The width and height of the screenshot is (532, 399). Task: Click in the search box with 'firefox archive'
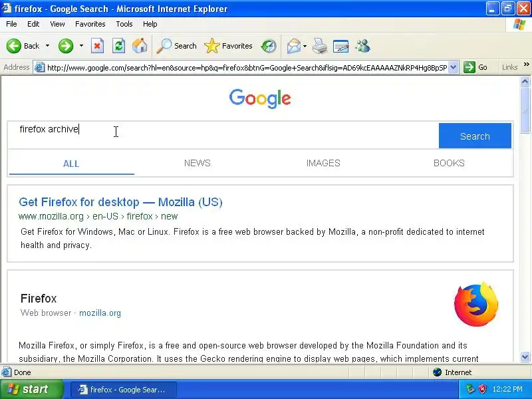pyautogui.click(x=223, y=135)
